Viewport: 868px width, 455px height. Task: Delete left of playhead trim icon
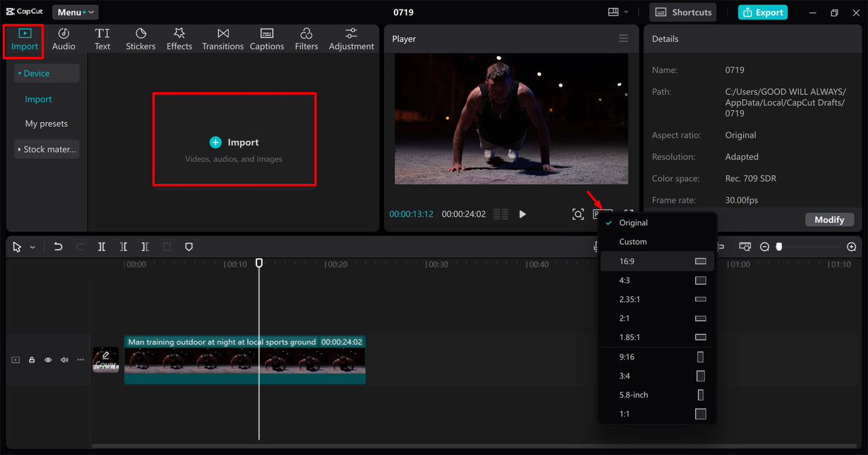tap(123, 247)
